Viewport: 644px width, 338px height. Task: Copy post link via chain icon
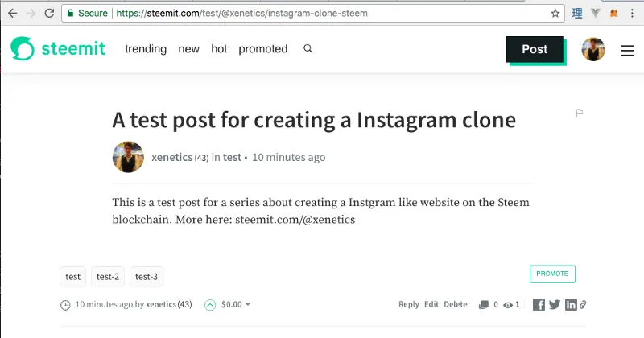pyautogui.click(x=583, y=304)
